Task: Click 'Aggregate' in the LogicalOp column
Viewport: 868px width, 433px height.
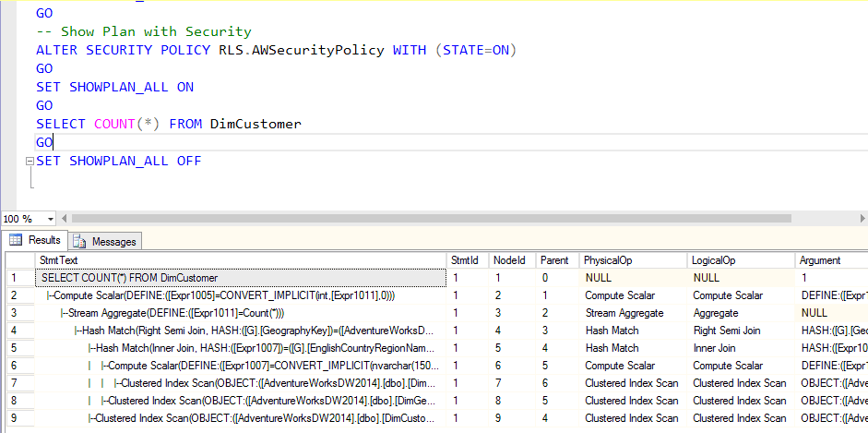Action: coord(742,313)
